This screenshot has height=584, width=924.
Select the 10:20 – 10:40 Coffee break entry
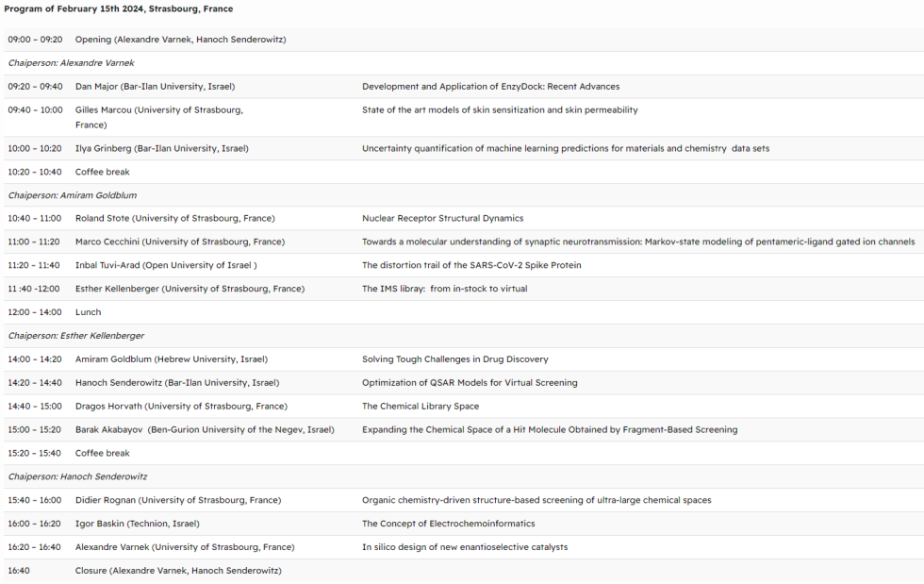click(102, 173)
